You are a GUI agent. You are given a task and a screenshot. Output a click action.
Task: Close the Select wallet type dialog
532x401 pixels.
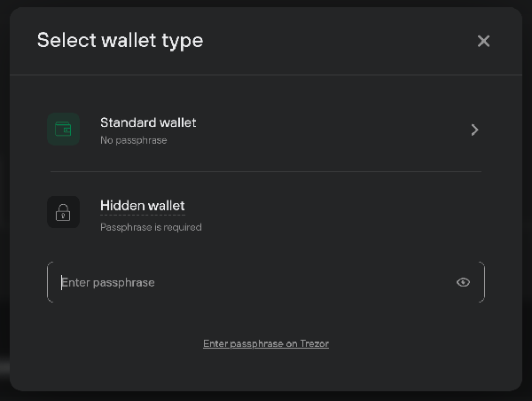point(483,41)
